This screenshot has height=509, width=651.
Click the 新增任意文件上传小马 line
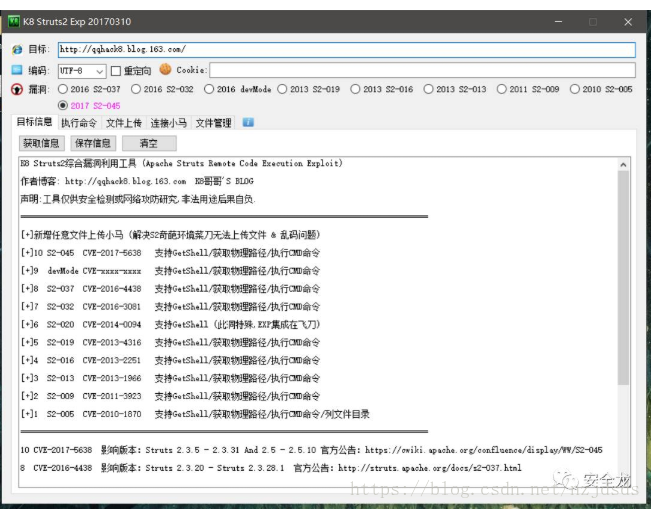click(170, 235)
